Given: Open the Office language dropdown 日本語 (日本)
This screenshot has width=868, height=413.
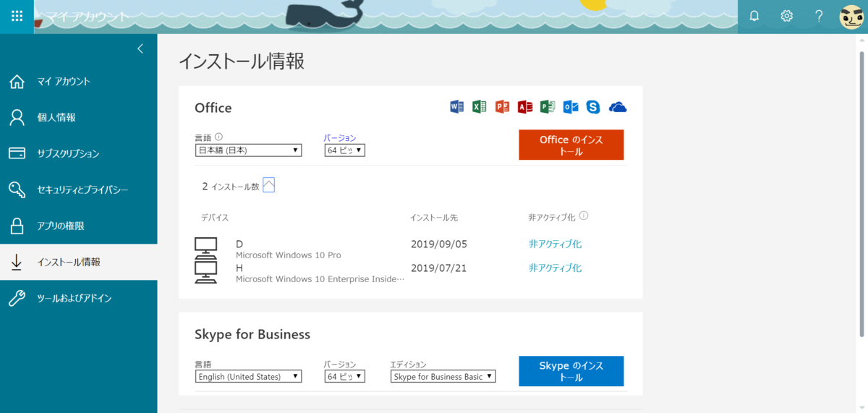Looking at the screenshot, I should 248,150.
